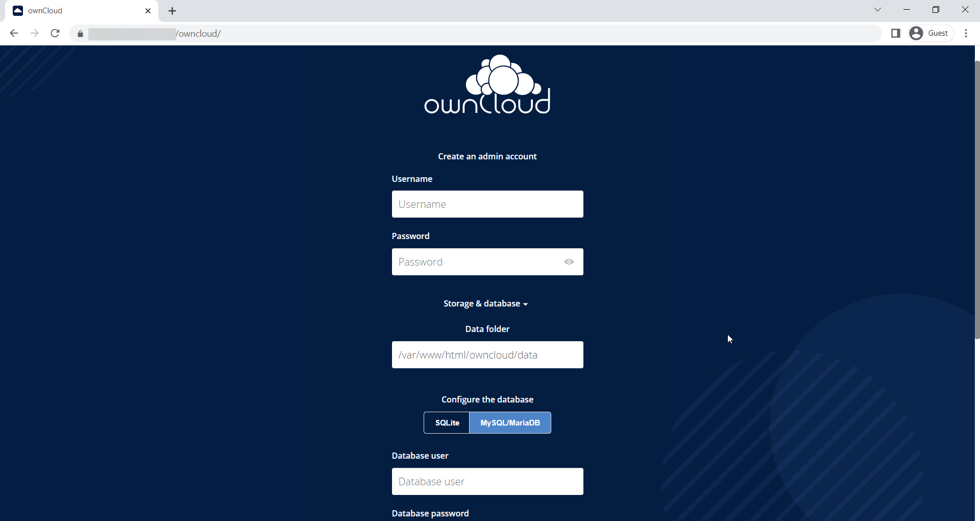Screen dimensions: 980x521
Task: Open the Chrome three-dot menu
Action: pos(966,33)
